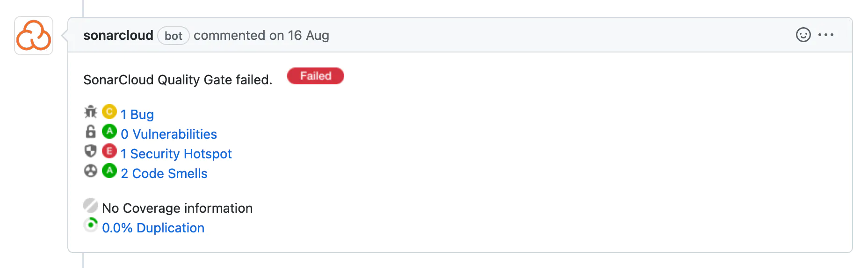Click the code smell radiation icon

90,171
